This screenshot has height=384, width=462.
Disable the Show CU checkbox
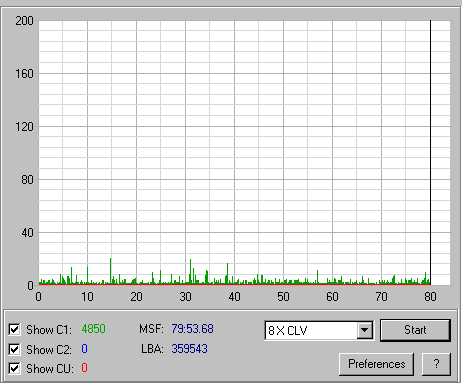pos(14,368)
